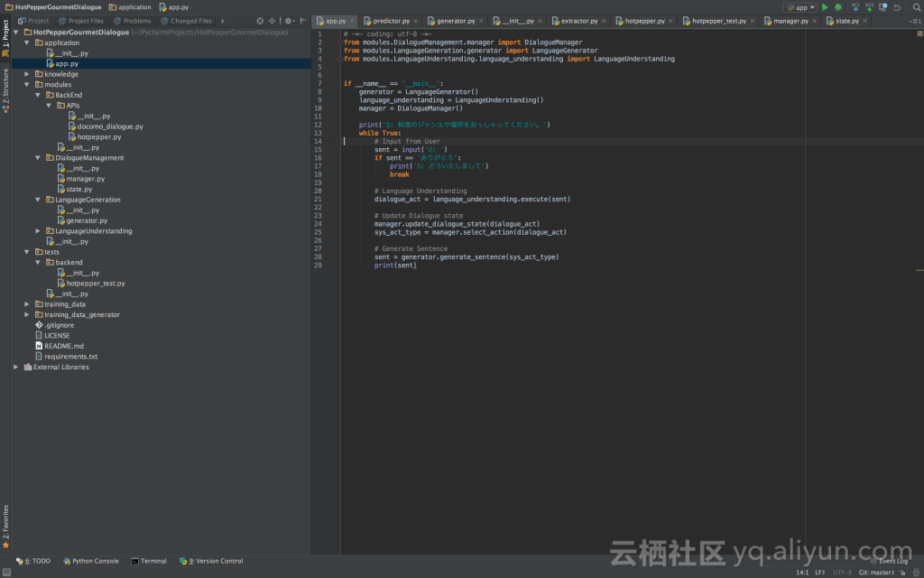
Task: Open local history via the clock icon
Action: (882, 7)
